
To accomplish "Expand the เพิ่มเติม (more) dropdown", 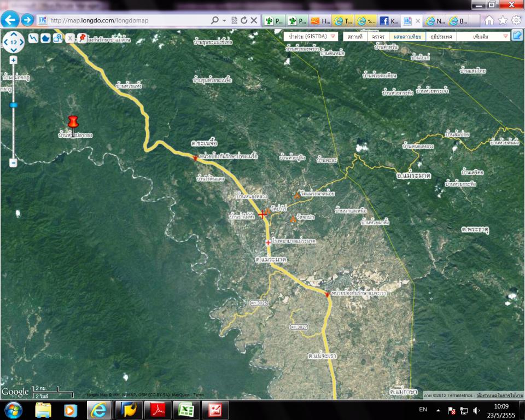I will [x=483, y=37].
